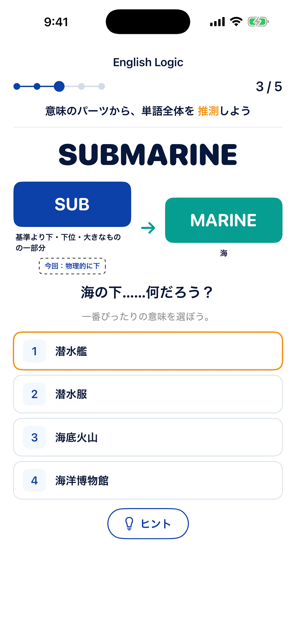Tap the battery charging icon in the status bar
This screenshot has height=644, width=296.
pos(258,22)
